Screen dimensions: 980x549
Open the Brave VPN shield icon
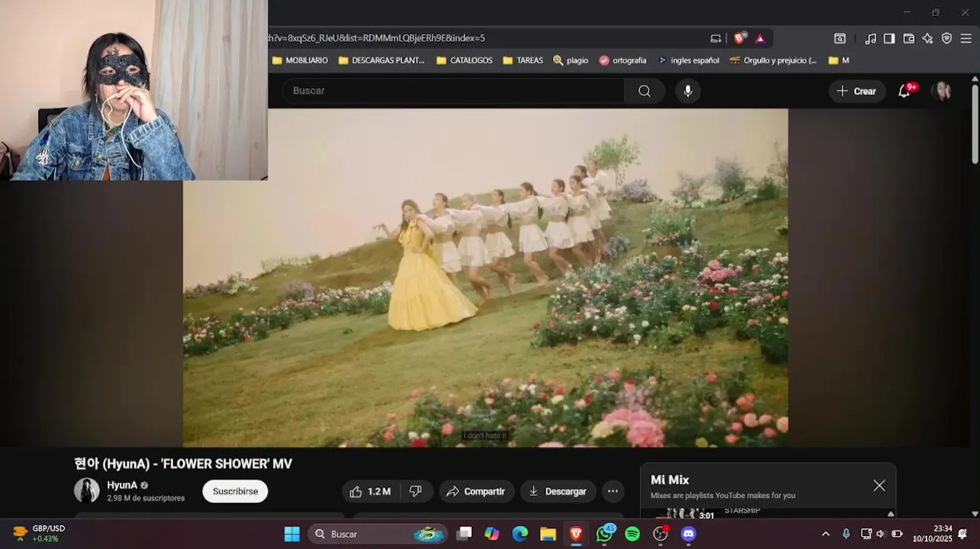pos(946,38)
